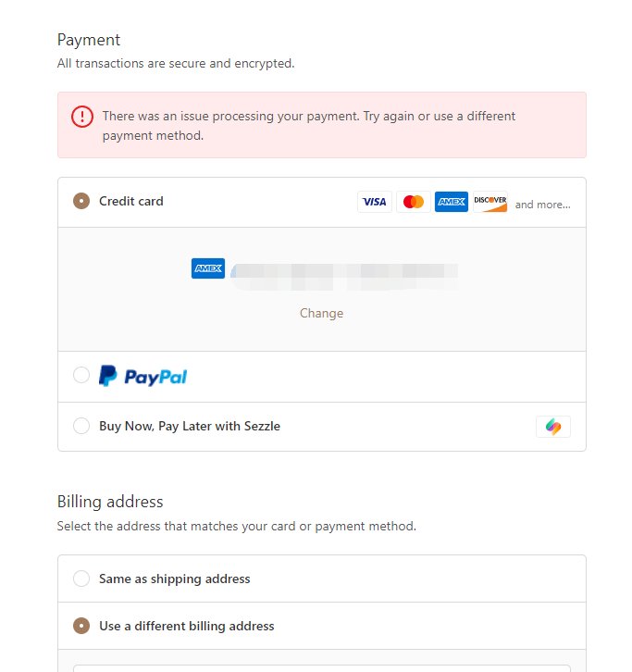This screenshot has height=672, width=632.
Task: Click the Change link for saved card
Action: click(x=321, y=314)
